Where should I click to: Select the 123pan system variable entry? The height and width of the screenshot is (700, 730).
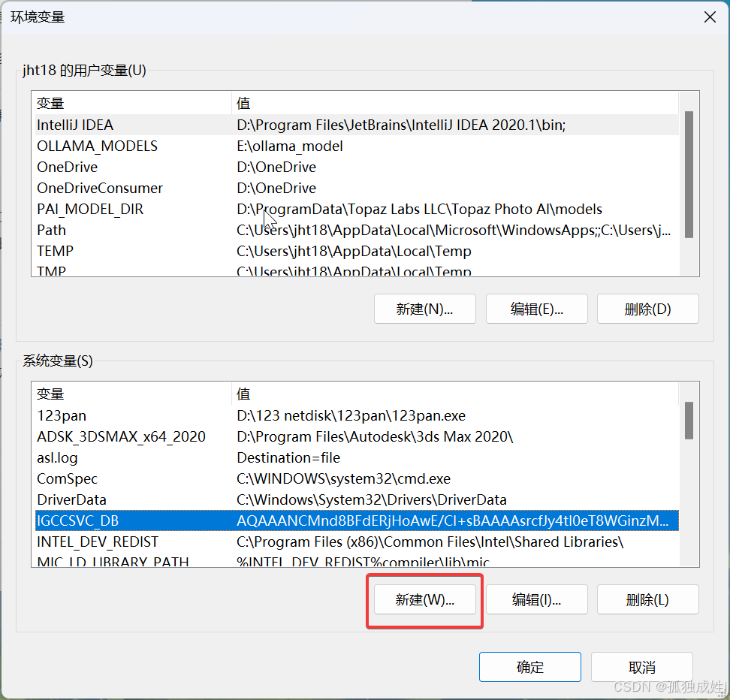(x=150, y=415)
